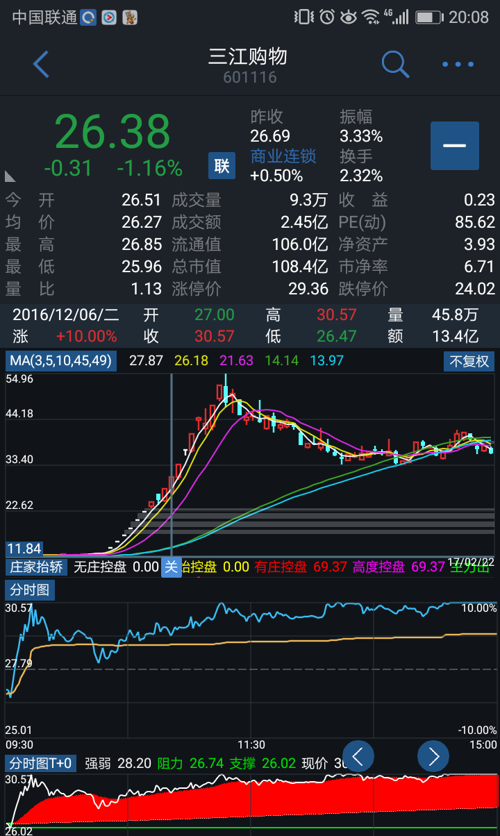500x836 pixels.
Task: Tap the 昨收 26.69 value
Action: (x=270, y=136)
